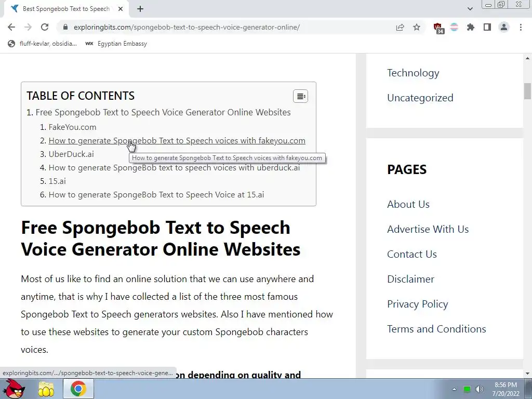
Task: Click the pink and blue striped extension icon
Action: 454,27
